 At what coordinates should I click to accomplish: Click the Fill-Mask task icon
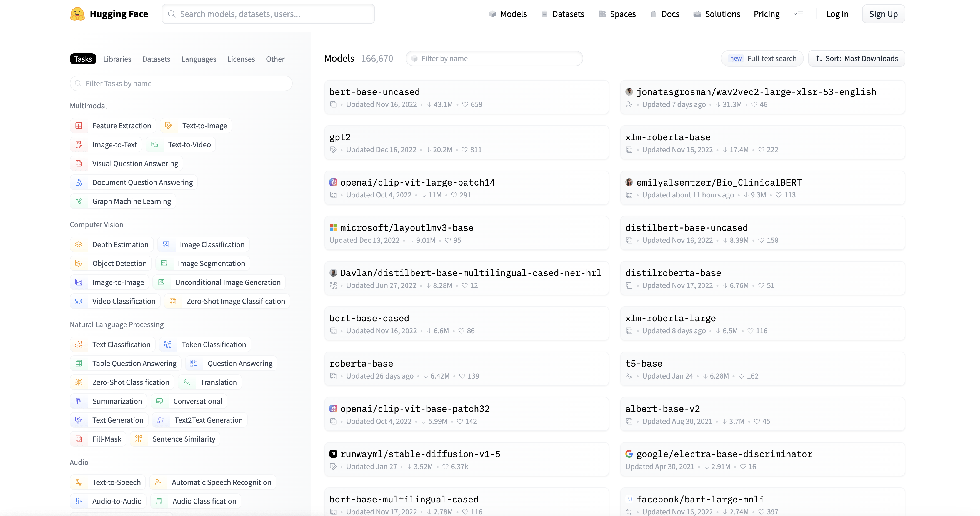click(79, 439)
